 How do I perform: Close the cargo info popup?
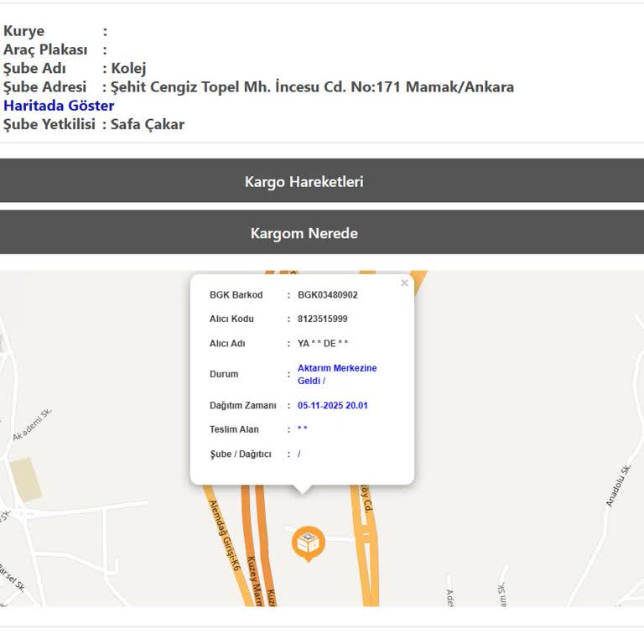click(404, 283)
